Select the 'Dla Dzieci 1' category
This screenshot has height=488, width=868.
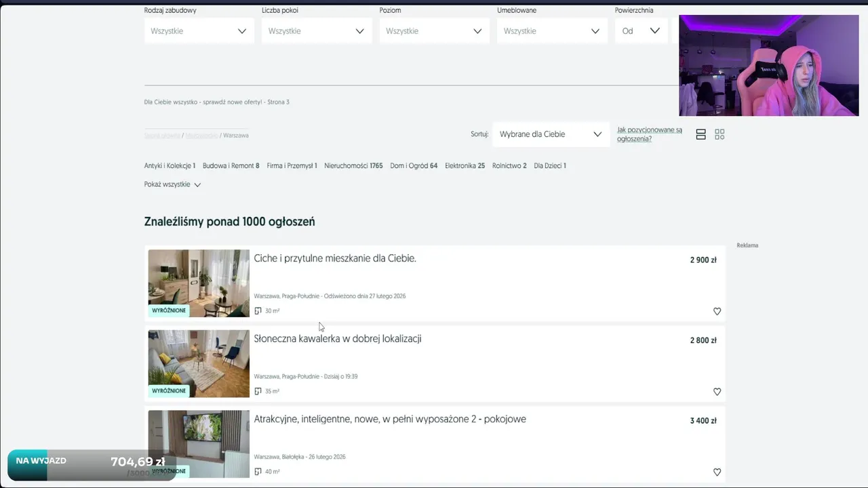tap(550, 165)
